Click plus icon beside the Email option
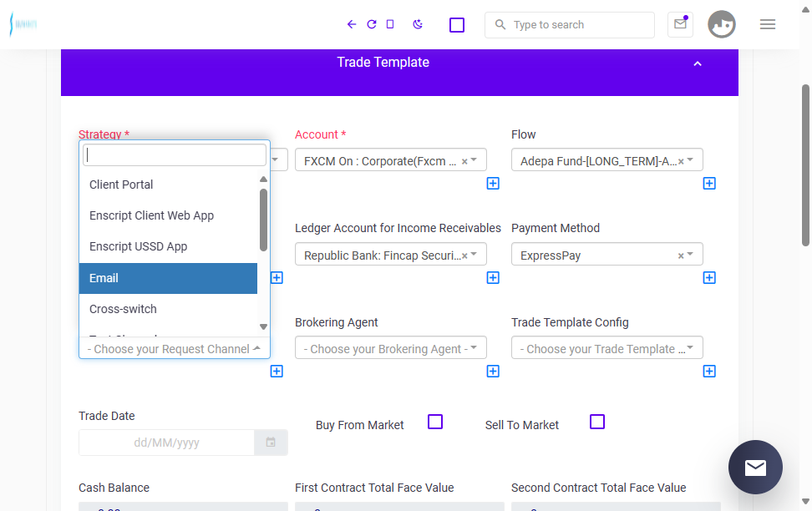The height and width of the screenshot is (511, 812). (x=277, y=277)
